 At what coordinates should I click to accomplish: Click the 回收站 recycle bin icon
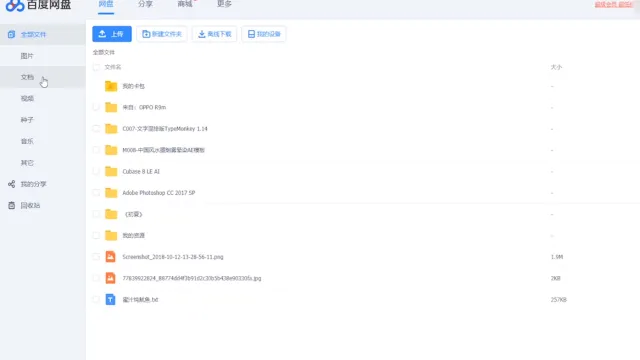click(x=11, y=205)
